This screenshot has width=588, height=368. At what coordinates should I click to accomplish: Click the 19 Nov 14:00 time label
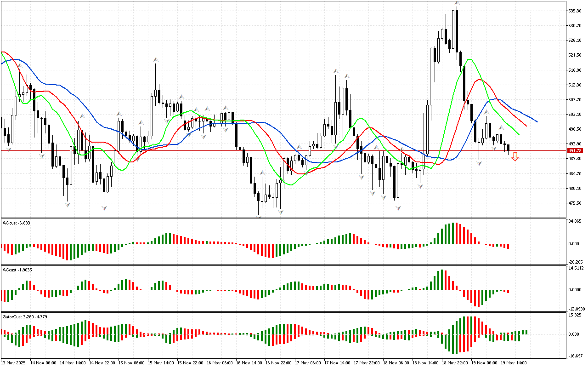(x=514, y=363)
